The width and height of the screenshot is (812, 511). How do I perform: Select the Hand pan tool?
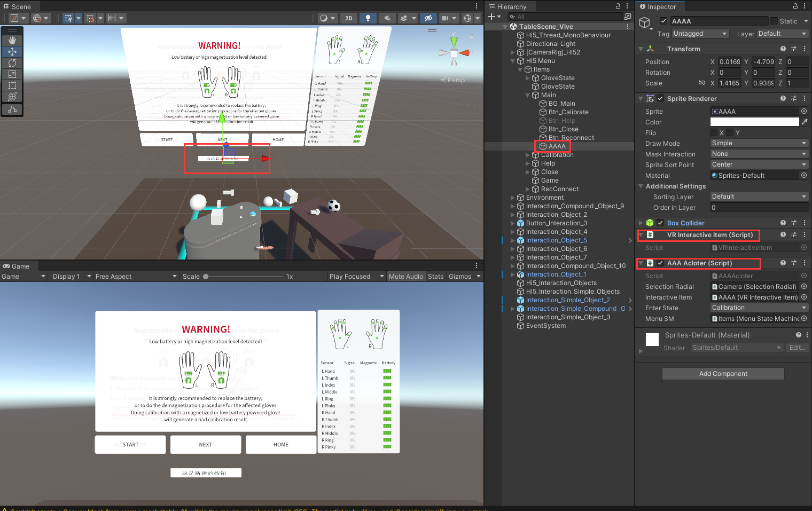(12, 40)
